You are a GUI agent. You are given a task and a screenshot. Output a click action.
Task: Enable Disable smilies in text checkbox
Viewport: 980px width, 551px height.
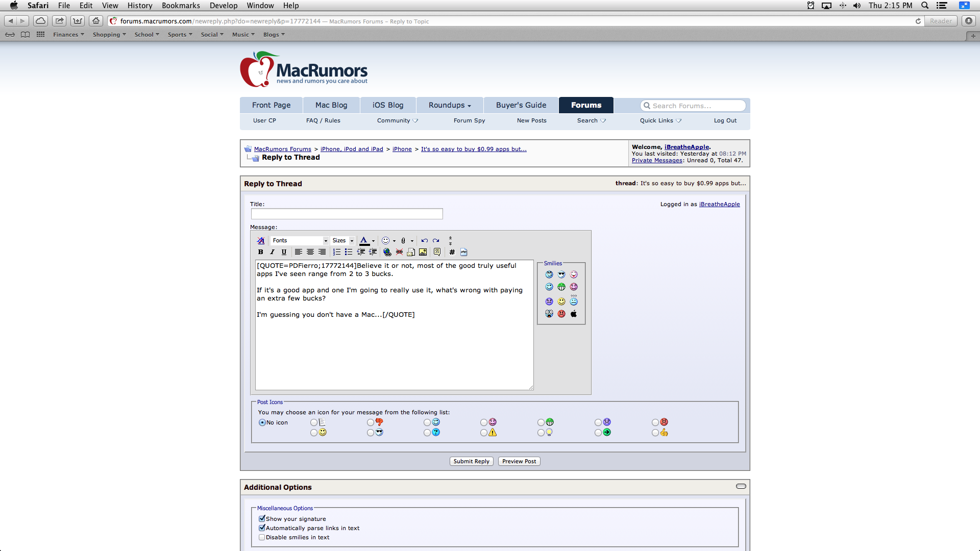[262, 537]
